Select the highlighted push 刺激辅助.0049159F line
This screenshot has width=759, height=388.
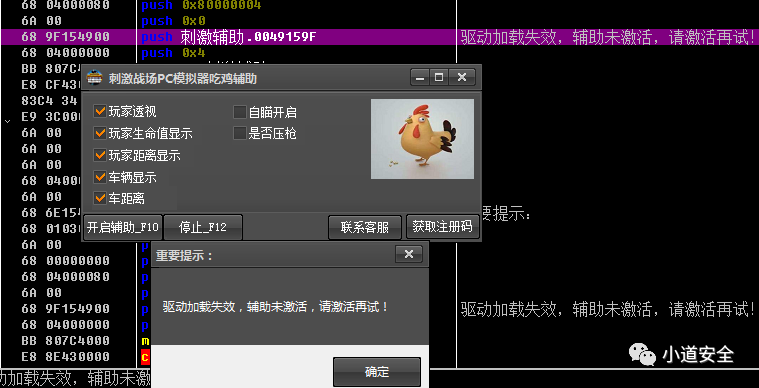[380, 37]
